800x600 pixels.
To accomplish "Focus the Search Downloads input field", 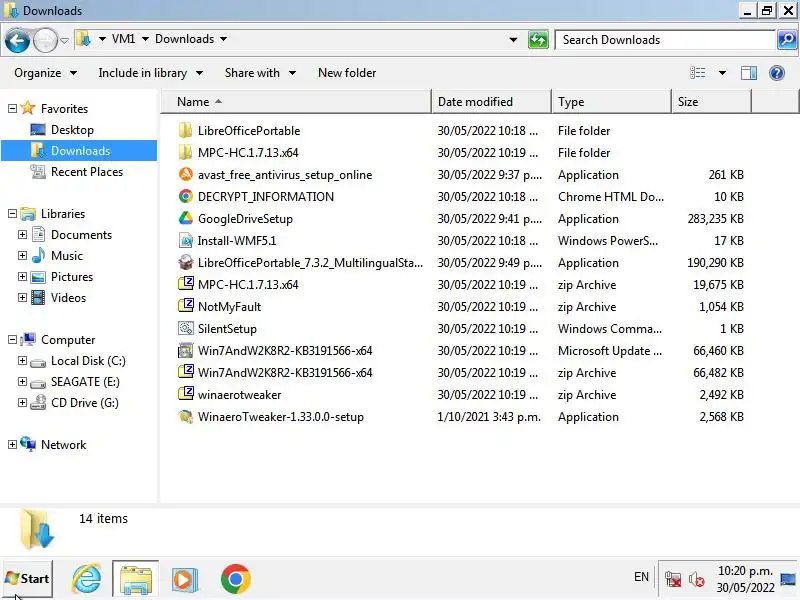I will click(x=665, y=40).
